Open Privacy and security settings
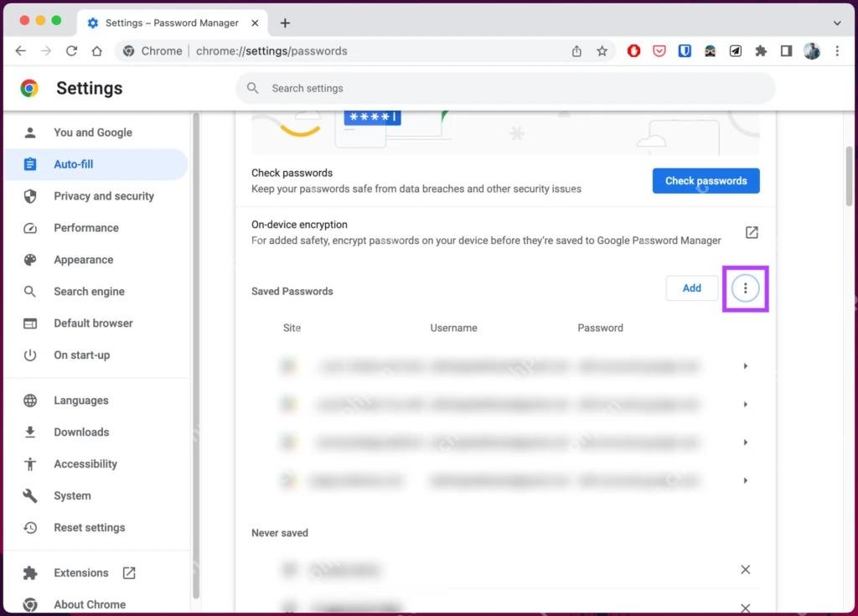This screenshot has width=858, height=616. (104, 196)
